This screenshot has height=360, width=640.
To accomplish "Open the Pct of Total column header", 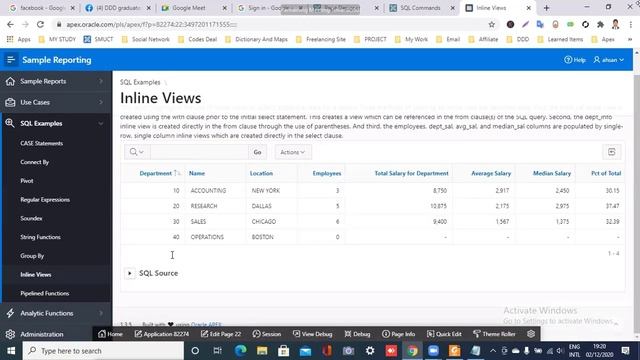I will click(x=606, y=173).
